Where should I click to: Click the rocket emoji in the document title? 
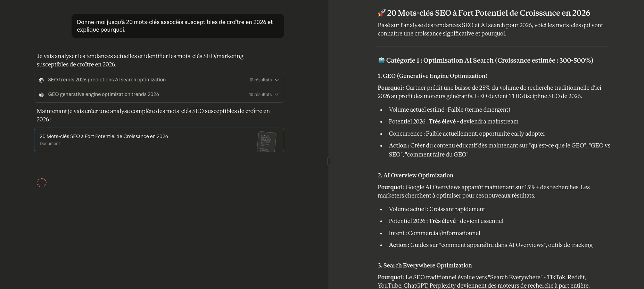381,13
